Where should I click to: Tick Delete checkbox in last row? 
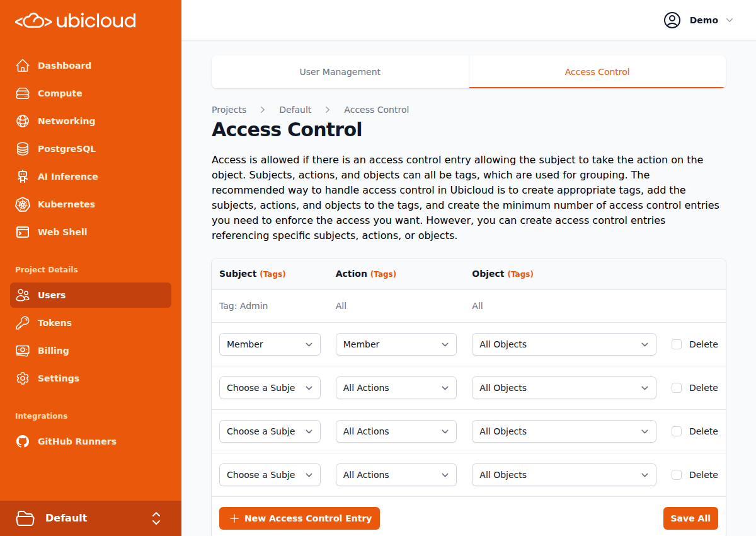click(x=677, y=475)
